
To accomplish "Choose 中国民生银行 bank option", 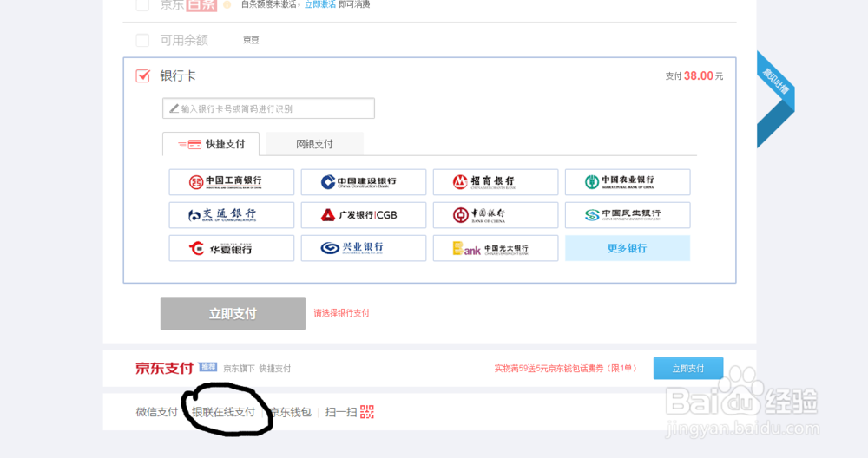I will tap(628, 215).
